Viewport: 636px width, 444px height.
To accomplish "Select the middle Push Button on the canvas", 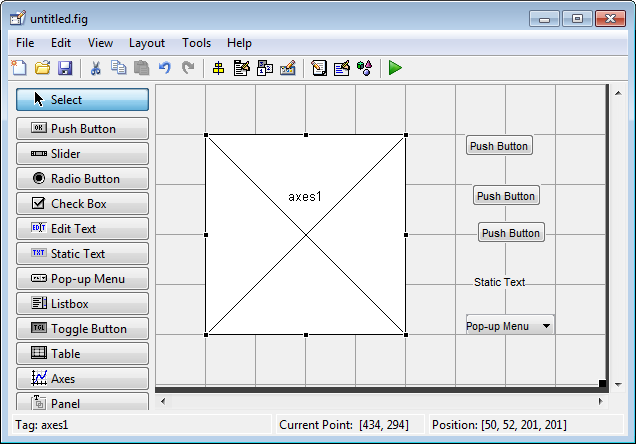I will click(506, 195).
